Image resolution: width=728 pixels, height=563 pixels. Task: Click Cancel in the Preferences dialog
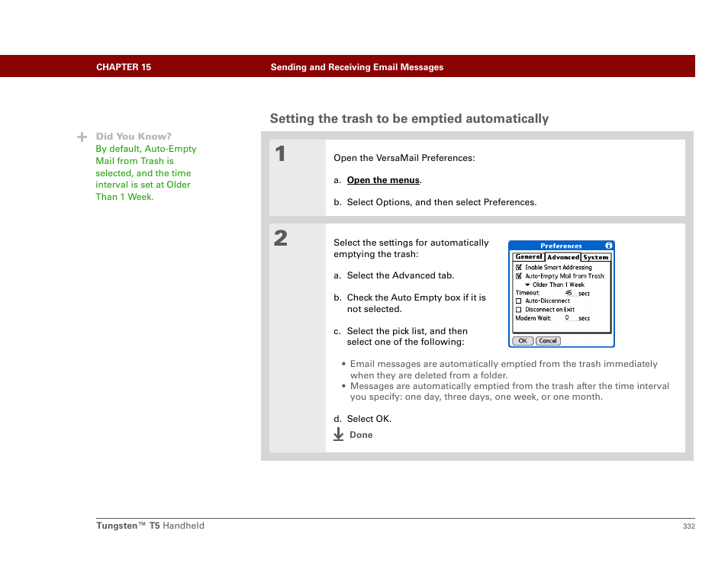(x=548, y=341)
